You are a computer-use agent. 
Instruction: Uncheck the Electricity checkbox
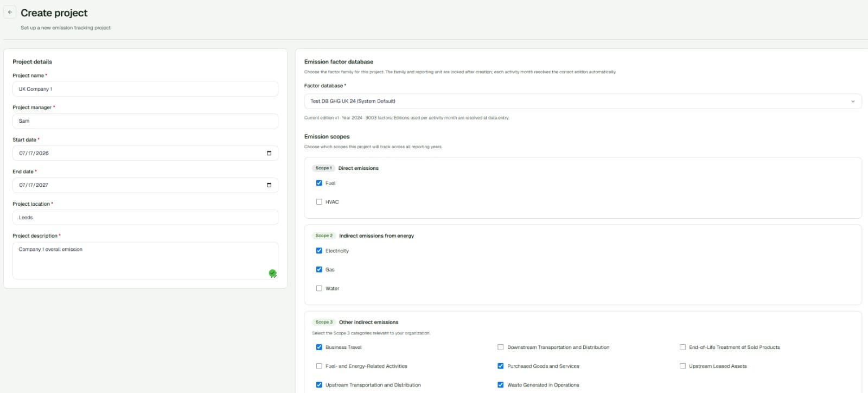coord(319,251)
